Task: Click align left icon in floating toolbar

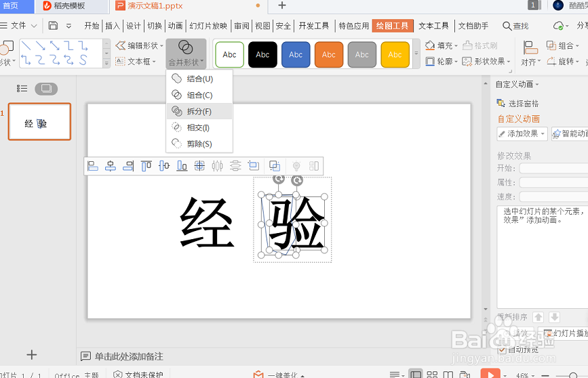Action: (92, 165)
